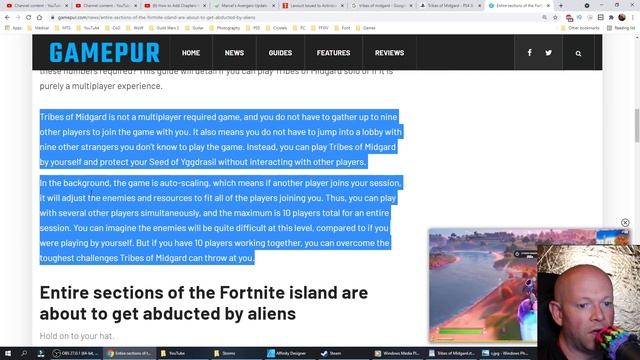Open the Font bookmarks folder

343,28
